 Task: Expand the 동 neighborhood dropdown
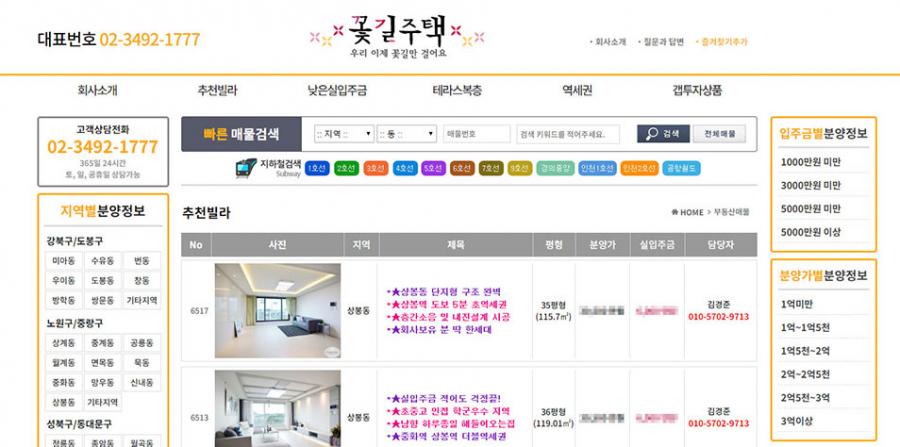[x=407, y=134]
